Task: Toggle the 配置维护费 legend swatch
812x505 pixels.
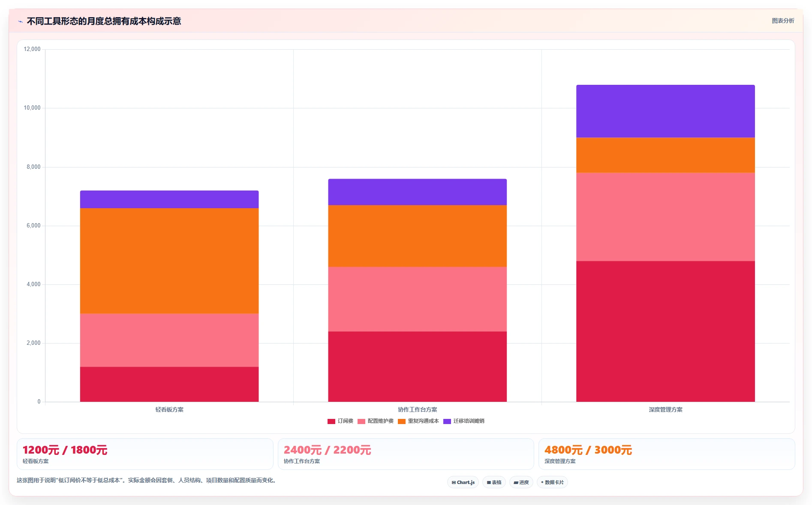Action: click(361, 421)
